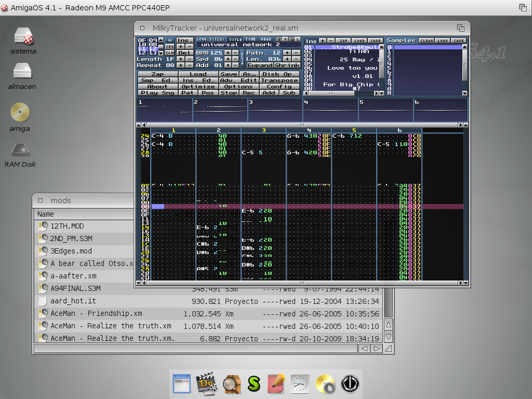The height and width of the screenshot is (399, 532).
Task: Open the magnifier search dock icon
Action: click(232, 384)
